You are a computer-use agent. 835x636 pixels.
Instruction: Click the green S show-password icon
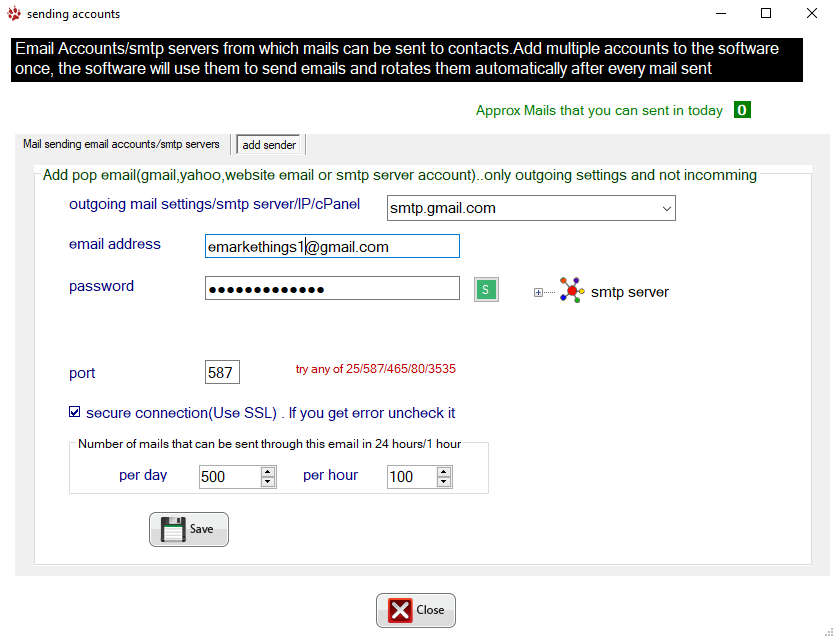486,289
